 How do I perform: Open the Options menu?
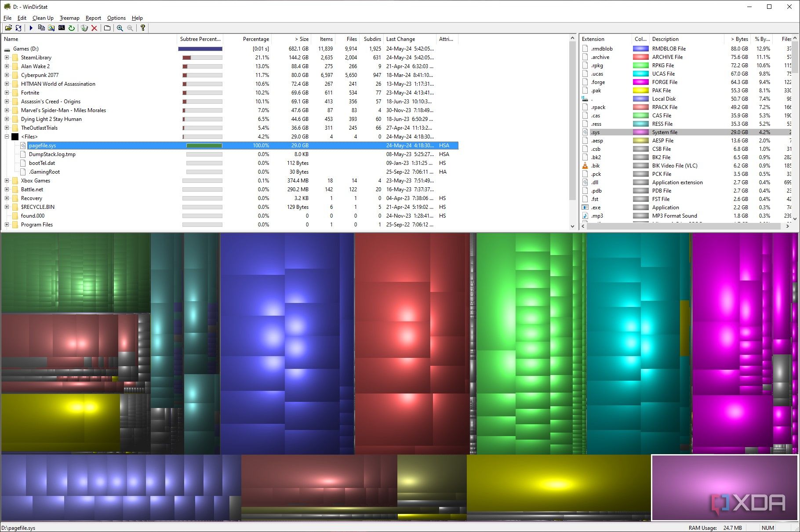116,18
